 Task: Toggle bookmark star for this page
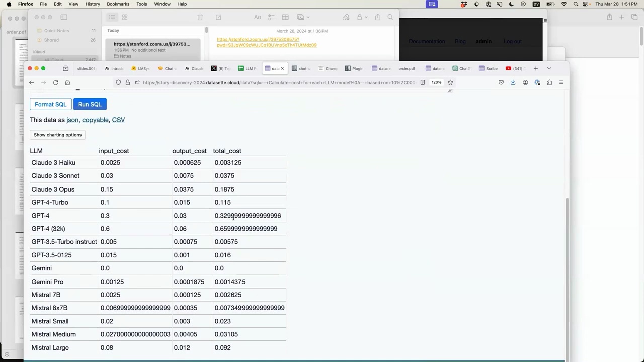[x=450, y=82]
